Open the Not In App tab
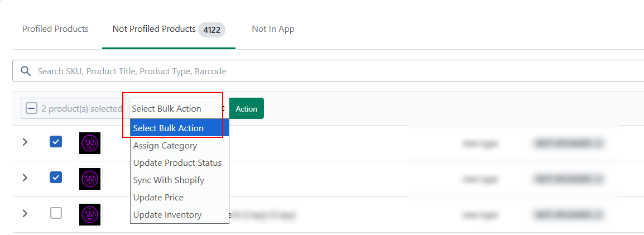The height and width of the screenshot is (235, 644). click(273, 29)
